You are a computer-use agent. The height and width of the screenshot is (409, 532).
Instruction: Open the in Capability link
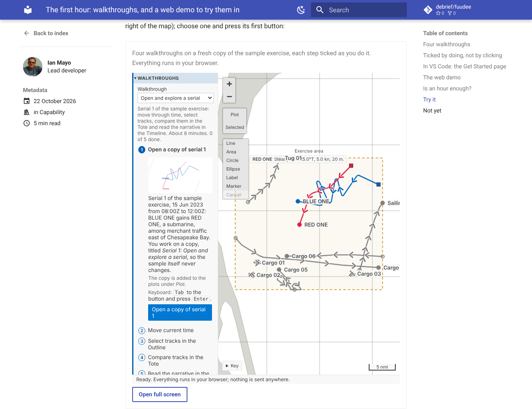(x=49, y=112)
